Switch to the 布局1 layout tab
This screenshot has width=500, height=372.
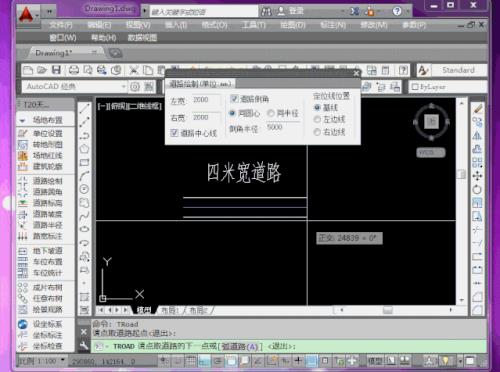point(170,310)
